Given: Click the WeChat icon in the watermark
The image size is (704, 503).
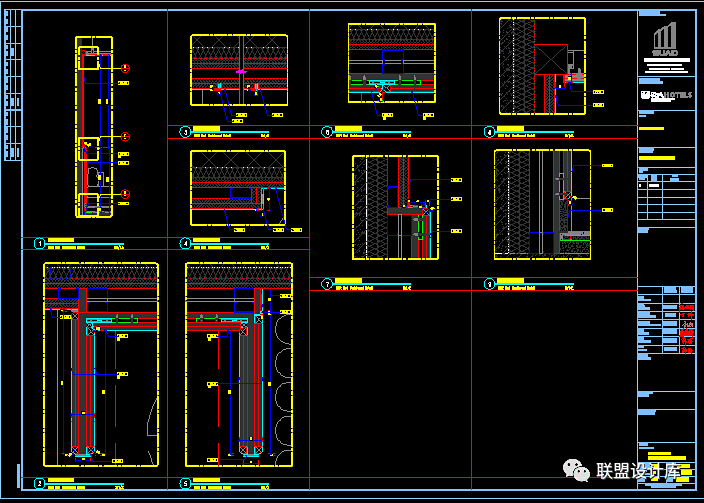Looking at the screenshot, I should [577, 471].
